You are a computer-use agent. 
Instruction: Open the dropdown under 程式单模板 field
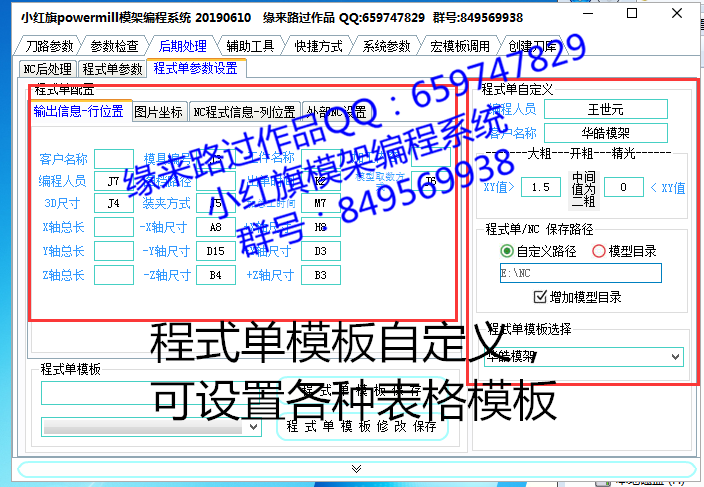tap(151, 426)
